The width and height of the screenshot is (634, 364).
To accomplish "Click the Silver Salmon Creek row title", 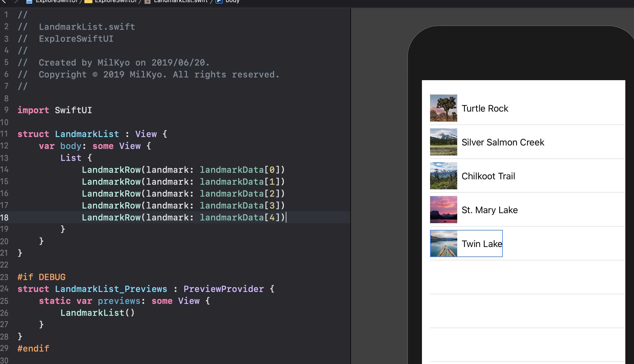I will coord(503,142).
